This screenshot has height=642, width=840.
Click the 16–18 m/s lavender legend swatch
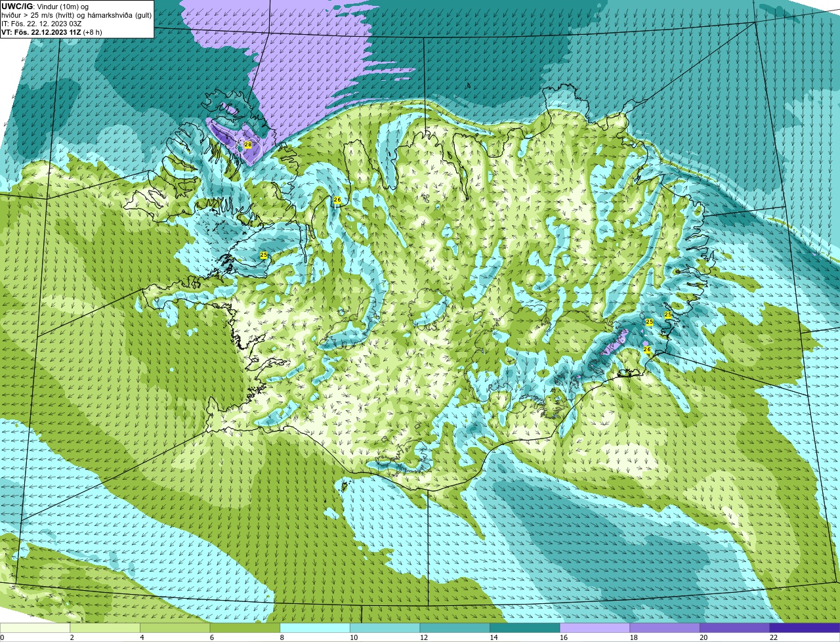point(595,628)
